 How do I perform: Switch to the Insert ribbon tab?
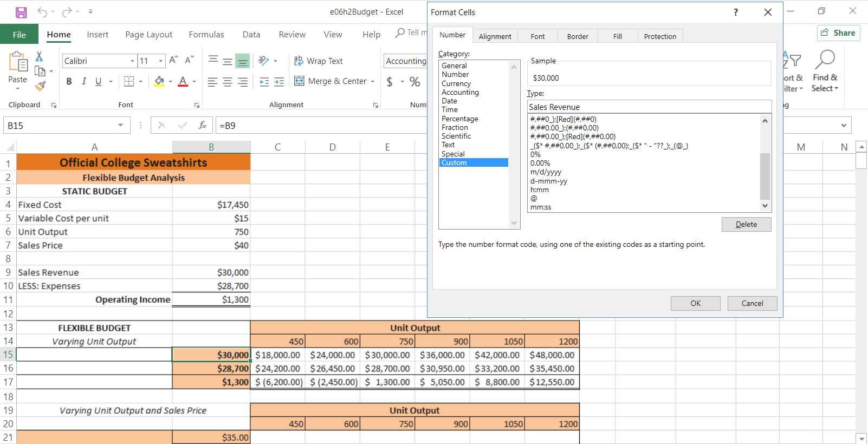(98, 34)
